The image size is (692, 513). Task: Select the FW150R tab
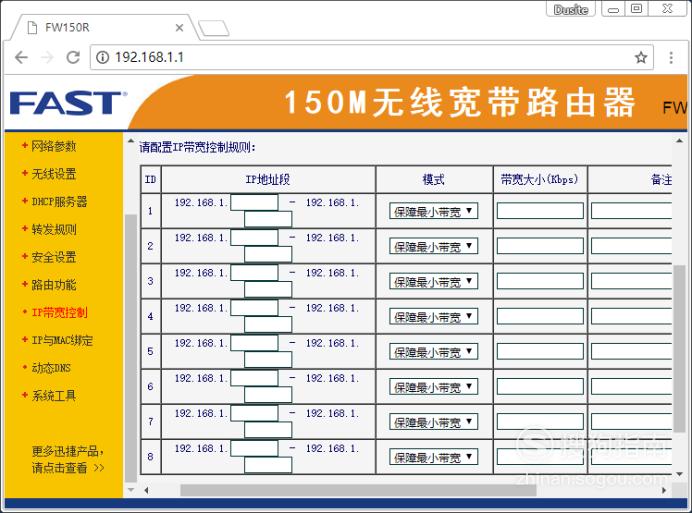pyautogui.click(x=104, y=27)
